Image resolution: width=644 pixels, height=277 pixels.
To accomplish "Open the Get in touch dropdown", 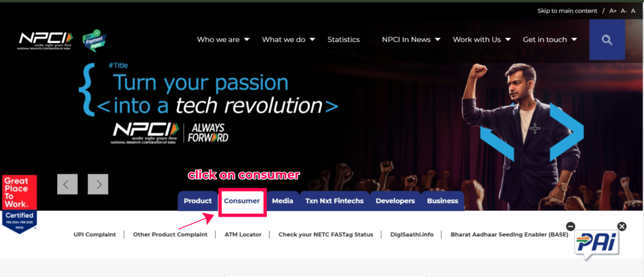I will (550, 40).
